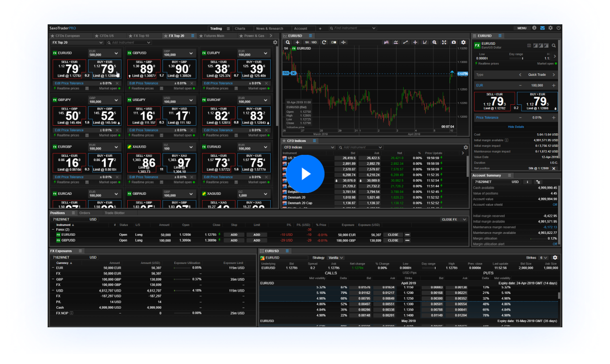
Task: Open candlestick chart type icon
Action: (x=386, y=42)
